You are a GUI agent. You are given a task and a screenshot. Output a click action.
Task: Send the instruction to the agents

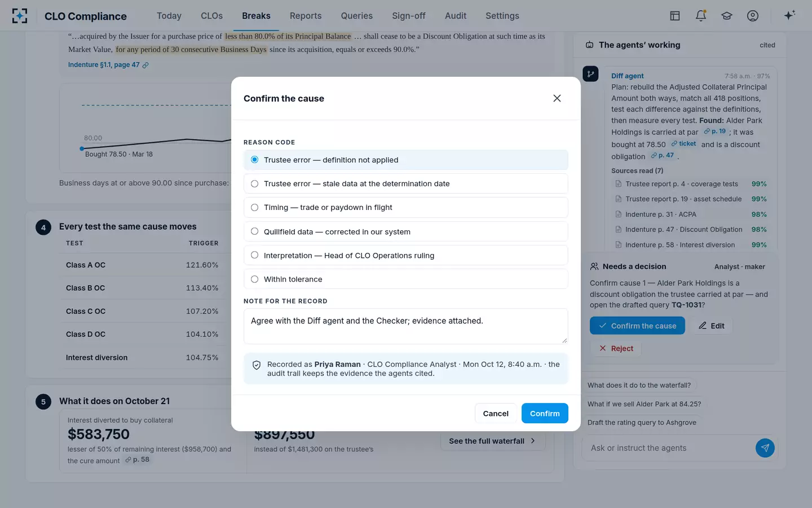point(765,448)
